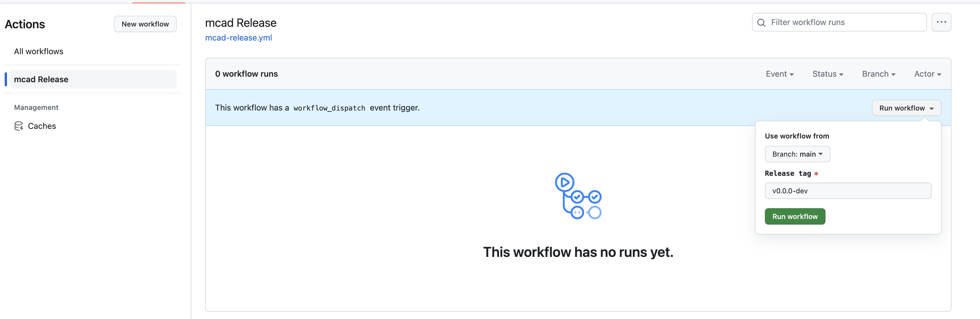Open the three-dots options menu
The height and width of the screenshot is (319, 980).
[x=941, y=22]
